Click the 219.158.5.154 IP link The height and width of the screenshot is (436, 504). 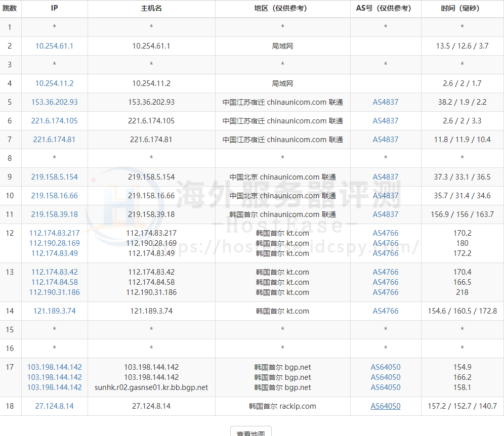(x=54, y=177)
